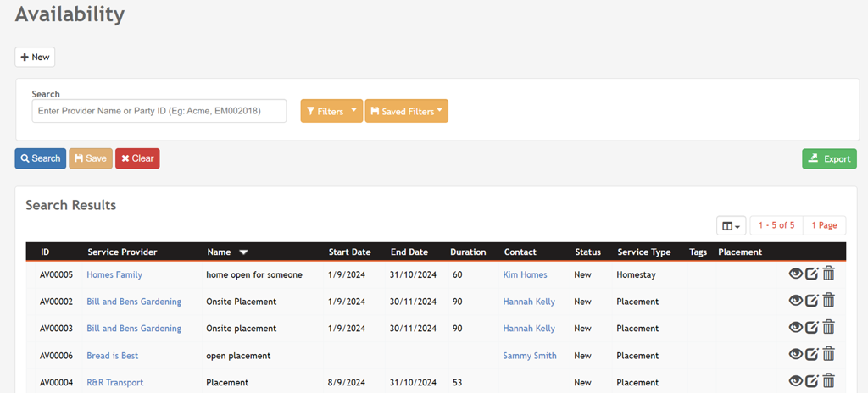View record AV00004 via eye icon
Image resolution: width=868 pixels, height=393 pixels.
pos(795,381)
